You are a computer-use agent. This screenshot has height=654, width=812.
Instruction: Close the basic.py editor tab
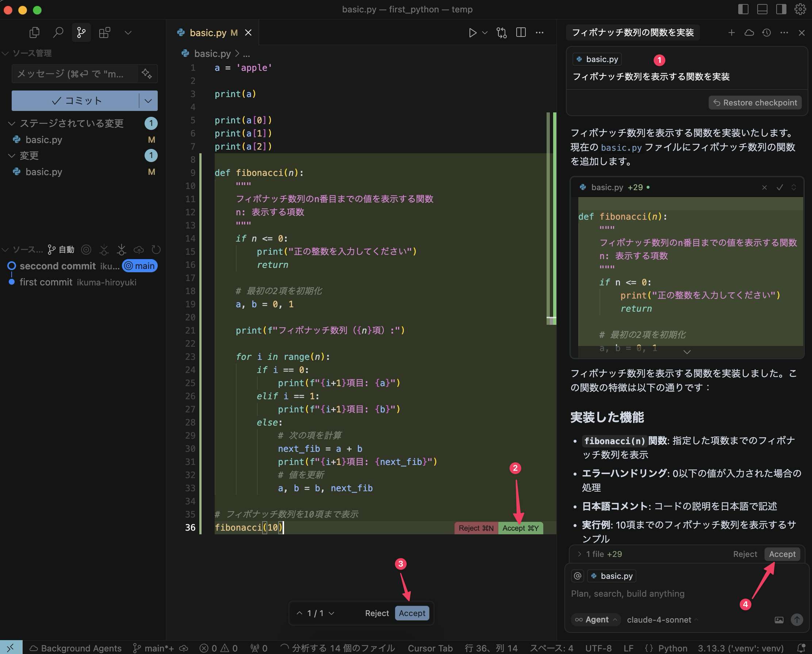click(x=248, y=33)
